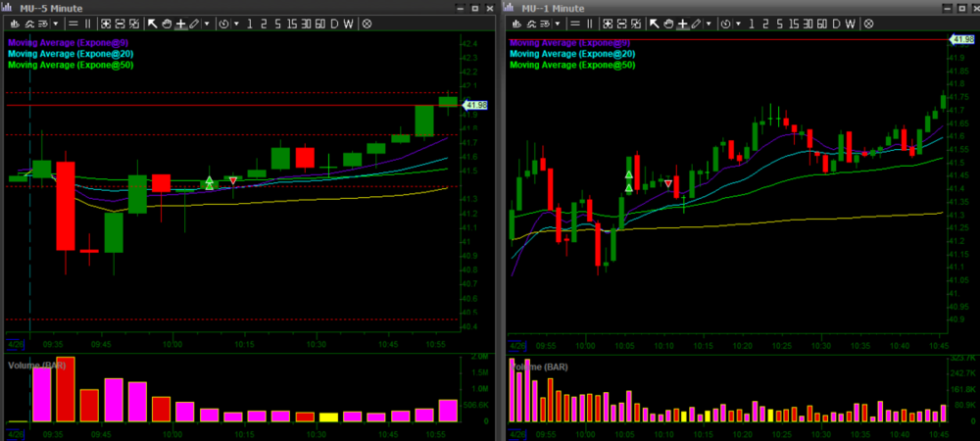Screen dimensions: 980x441
Task: Click the cyan Moving Average (Expone@20) label, right chart
Action: pyautogui.click(x=572, y=54)
